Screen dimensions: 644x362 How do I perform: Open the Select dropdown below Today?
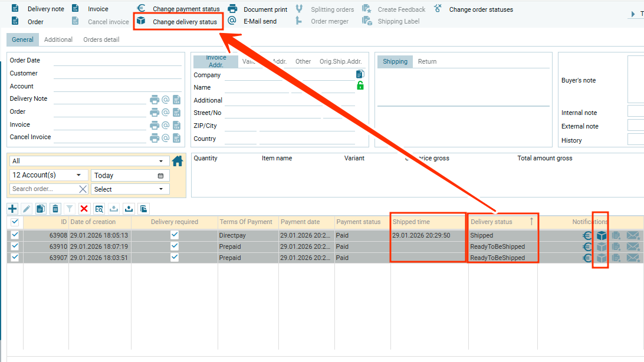coord(130,189)
